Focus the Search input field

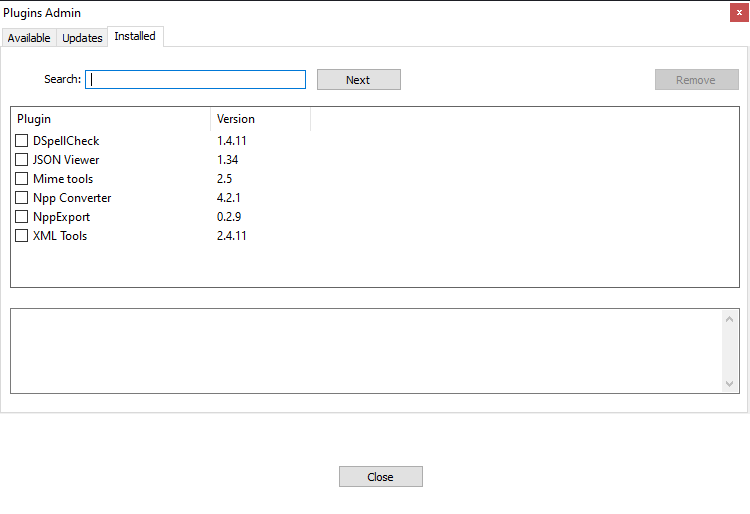click(x=195, y=79)
